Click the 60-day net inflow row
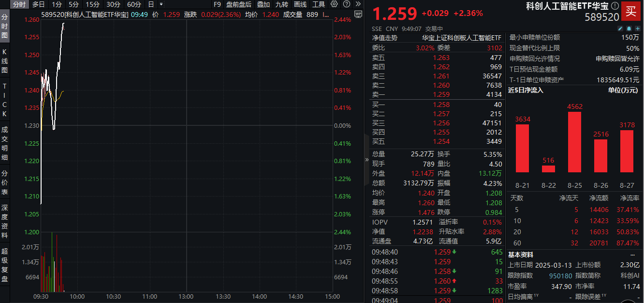Image resolution: width=644 pixels, height=303 pixels. [x=574, y=243]
